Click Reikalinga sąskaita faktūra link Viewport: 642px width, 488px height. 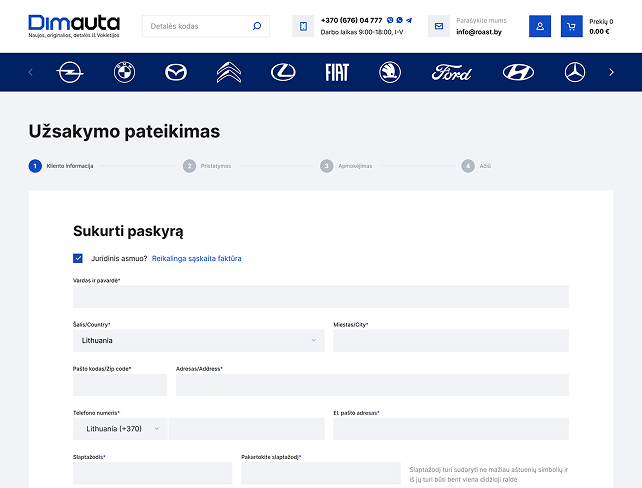point(197,258)
